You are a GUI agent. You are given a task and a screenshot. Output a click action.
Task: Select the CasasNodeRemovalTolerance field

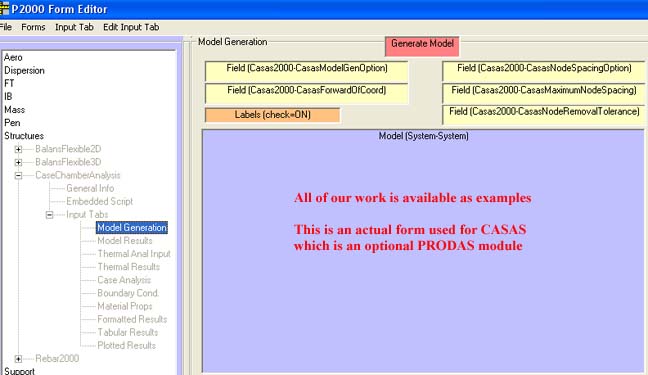[544, 115]
